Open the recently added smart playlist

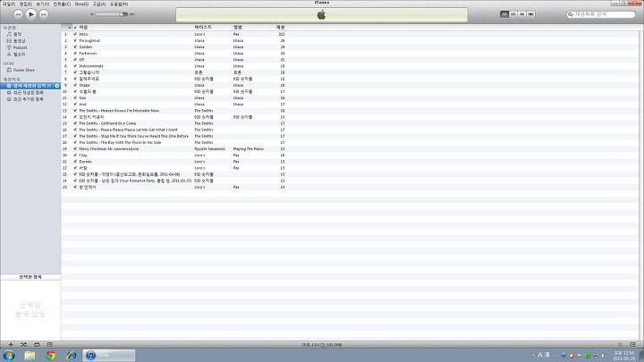tap(28, 99)
